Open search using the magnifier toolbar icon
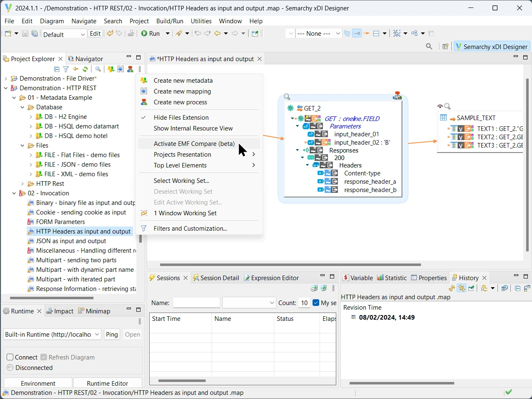Screen dimensions: 532x399 click(x=429, y=46)
